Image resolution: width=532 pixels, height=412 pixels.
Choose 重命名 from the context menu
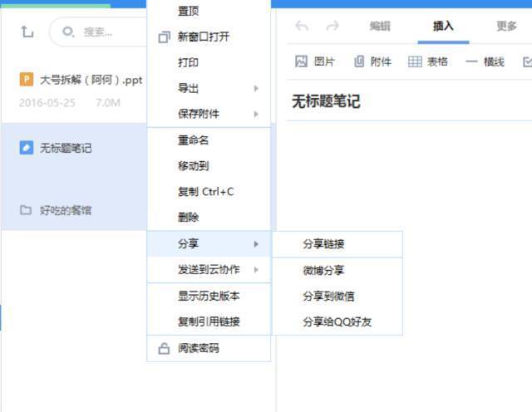coord(209,140)
